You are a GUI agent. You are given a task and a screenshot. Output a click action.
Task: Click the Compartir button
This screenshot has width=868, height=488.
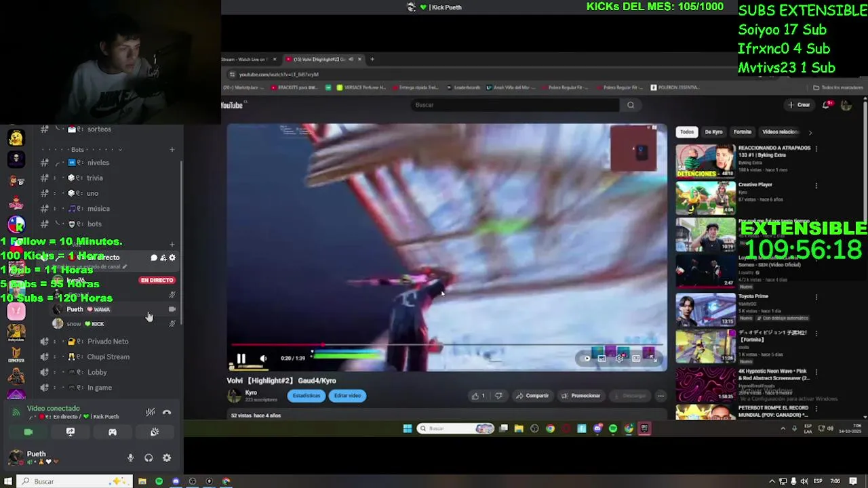click(x=532, y=396)
